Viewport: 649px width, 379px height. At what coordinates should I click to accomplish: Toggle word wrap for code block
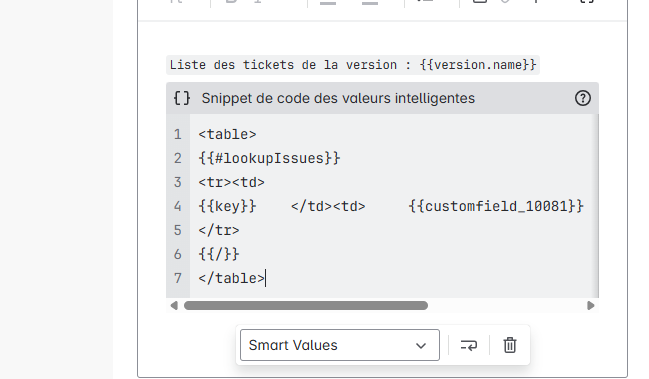pos(469,345)
